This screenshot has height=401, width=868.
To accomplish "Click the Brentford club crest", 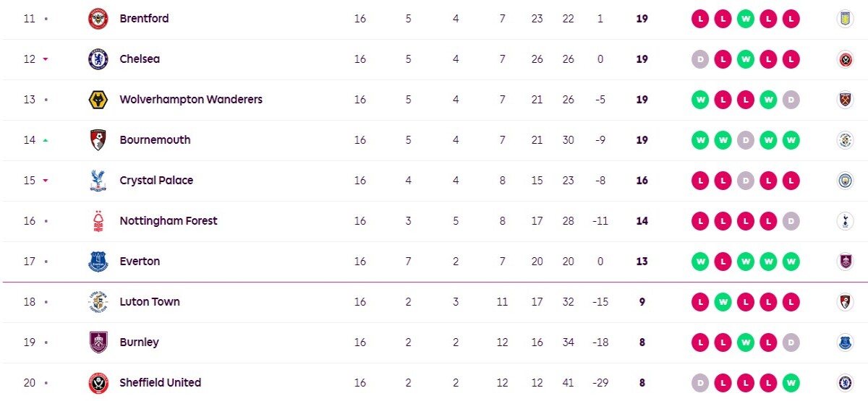I will (x=98, y=19).
